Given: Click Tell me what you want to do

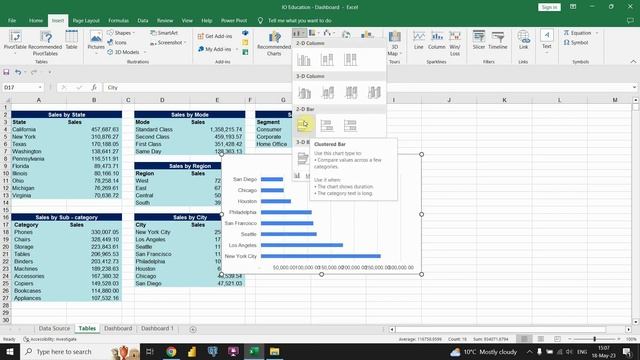Looking at the screenshot, I should click(300, 20).
